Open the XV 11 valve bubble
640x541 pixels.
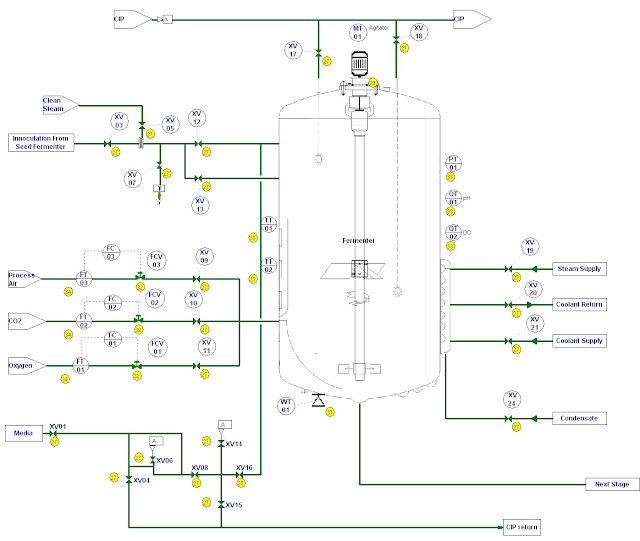pos(207,347)
